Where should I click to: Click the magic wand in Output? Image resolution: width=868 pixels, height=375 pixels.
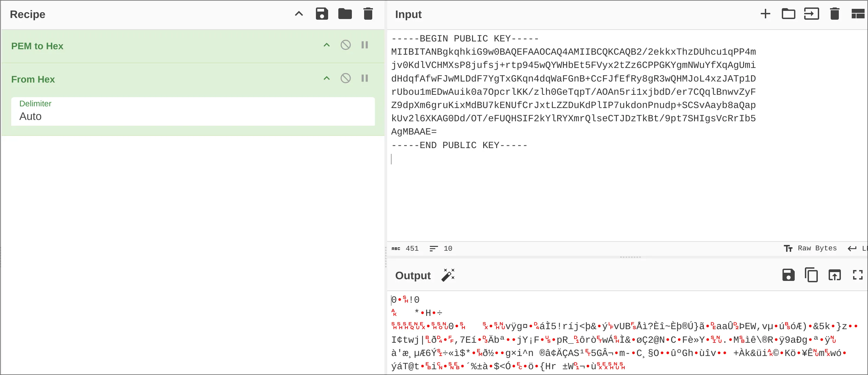(448, 275)
